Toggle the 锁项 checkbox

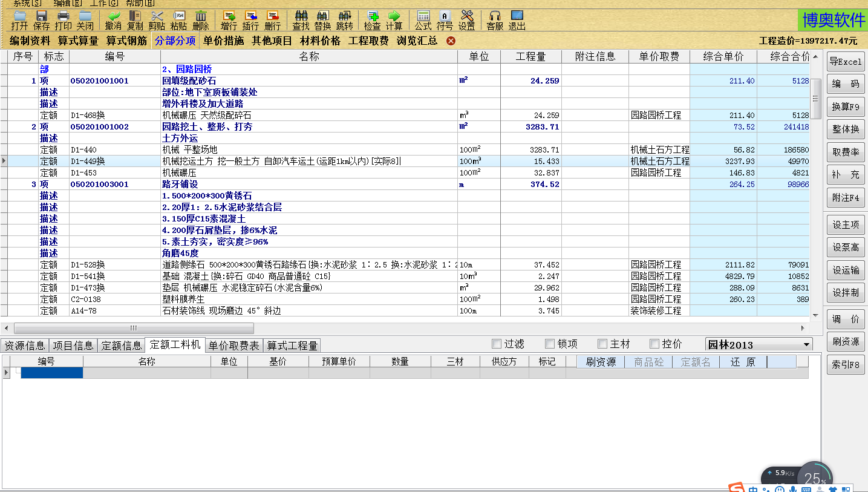click(550, 344)
